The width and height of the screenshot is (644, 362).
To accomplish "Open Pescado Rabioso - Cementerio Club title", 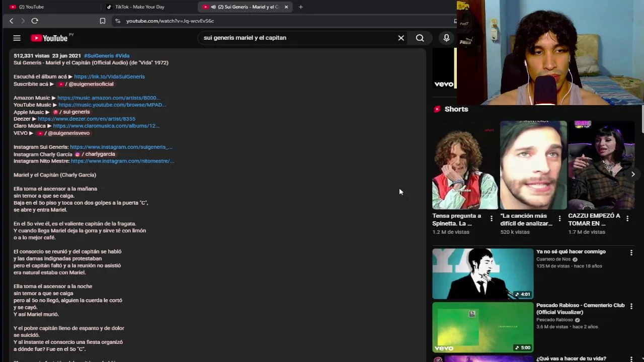I will [x=580, y=309].
